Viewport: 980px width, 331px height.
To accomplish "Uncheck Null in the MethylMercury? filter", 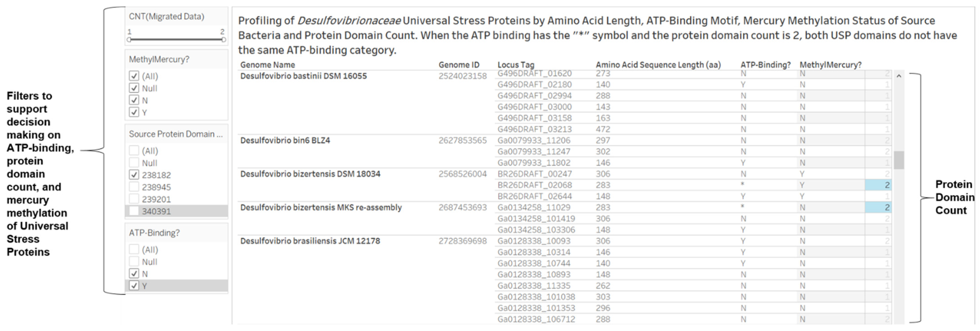I will 134,88.
